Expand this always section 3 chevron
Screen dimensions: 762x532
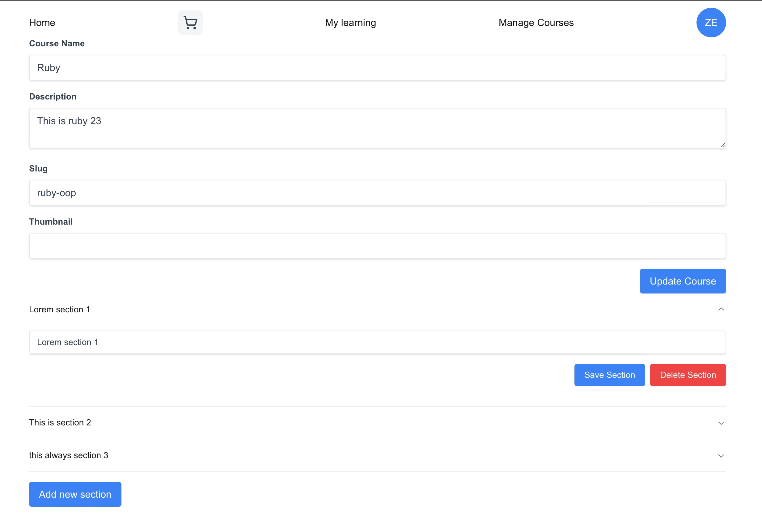click(x=721, y=456)
